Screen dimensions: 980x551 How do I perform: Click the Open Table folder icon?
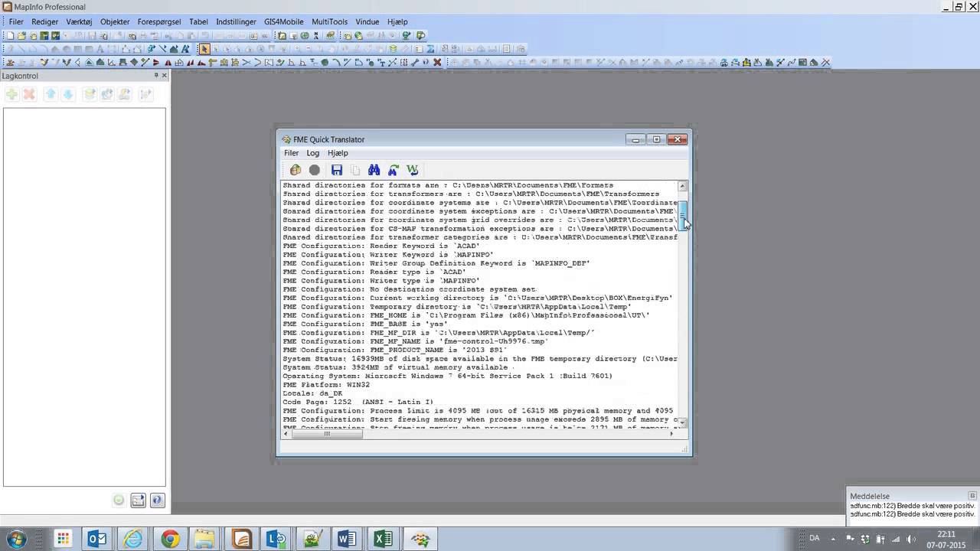point(21,35)
